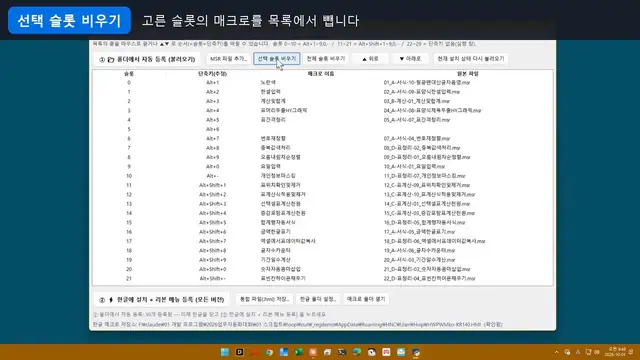
Task: Open the Python app icon on taskbar
Action: pos(416,352)
